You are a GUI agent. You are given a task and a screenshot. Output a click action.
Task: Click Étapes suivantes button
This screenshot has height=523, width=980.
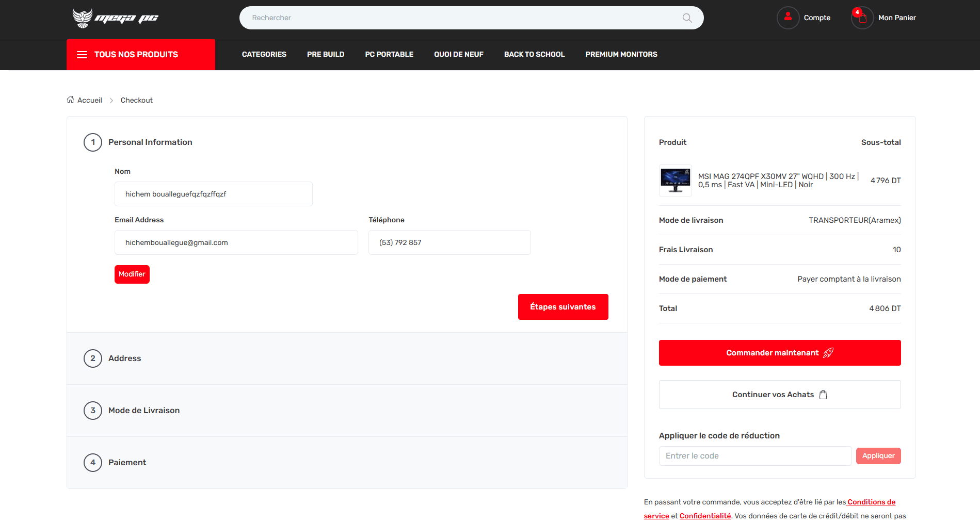pyautogui.click(x=563, y=307)
